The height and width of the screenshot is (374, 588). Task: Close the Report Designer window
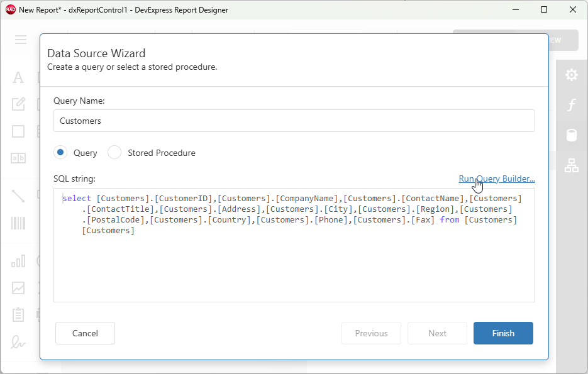click(573, 10)
